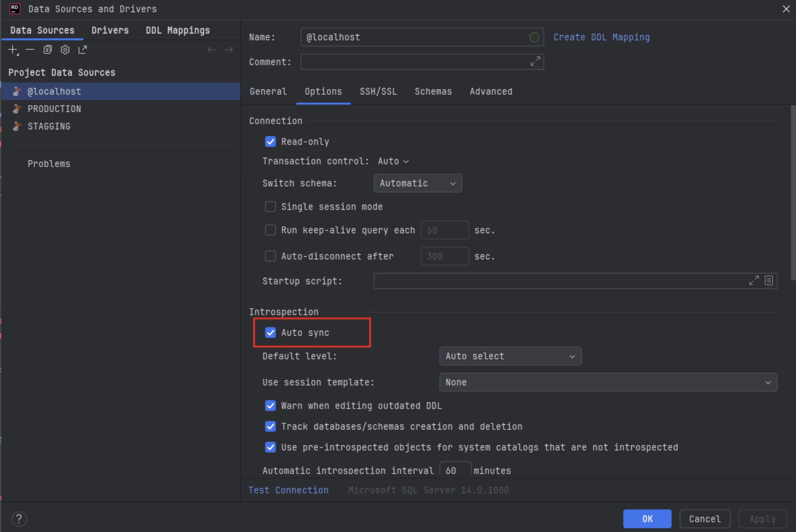Click the @localhost SQL Server icon
The width and height of the screenshot is (796, 532).
[x=17, y=92]
